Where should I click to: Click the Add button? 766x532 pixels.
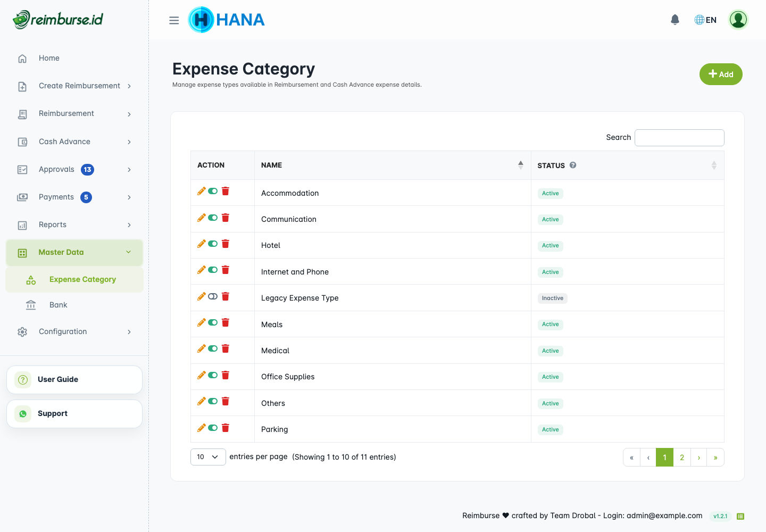pyautogui.click(x=721, y=74)
